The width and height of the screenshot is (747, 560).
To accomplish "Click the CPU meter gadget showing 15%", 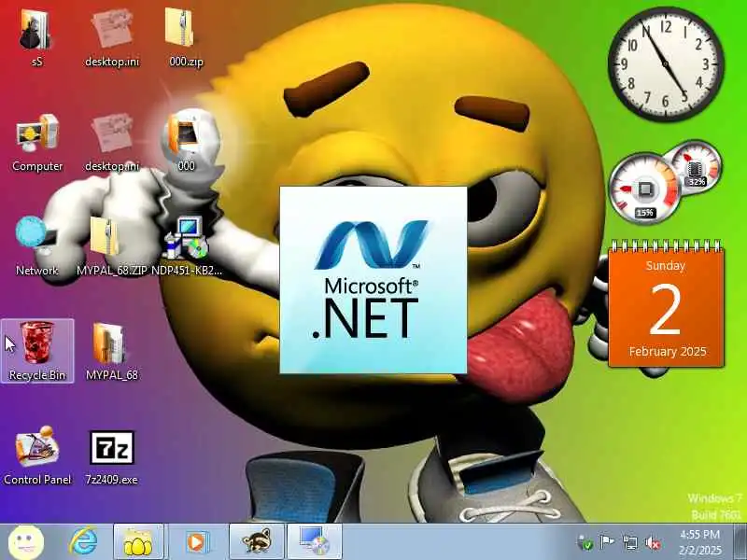I will pos(644,189).
